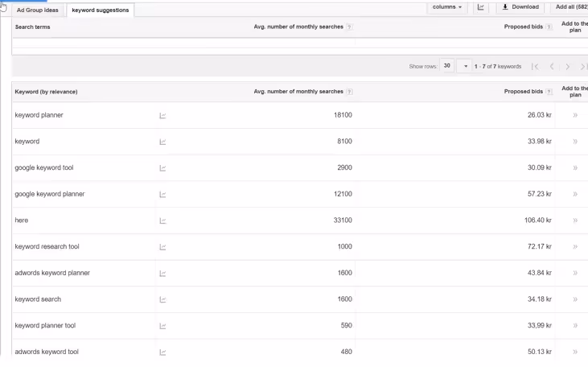This screenshot has width=588, height=367.
Task: Open the columns dropdown
Action: tap(447, 7)
